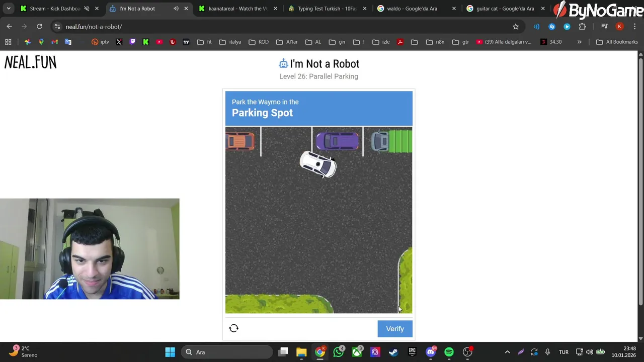The height and width of the screenshot is (362, 644).
Task: Open the Gmail bookmark
Action: pyautogui.click(x=54, y=42)
